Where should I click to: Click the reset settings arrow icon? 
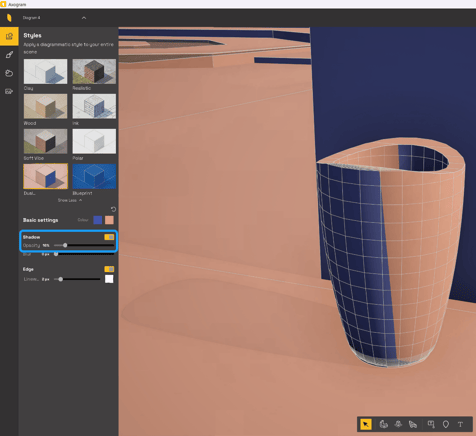point(113,209)
